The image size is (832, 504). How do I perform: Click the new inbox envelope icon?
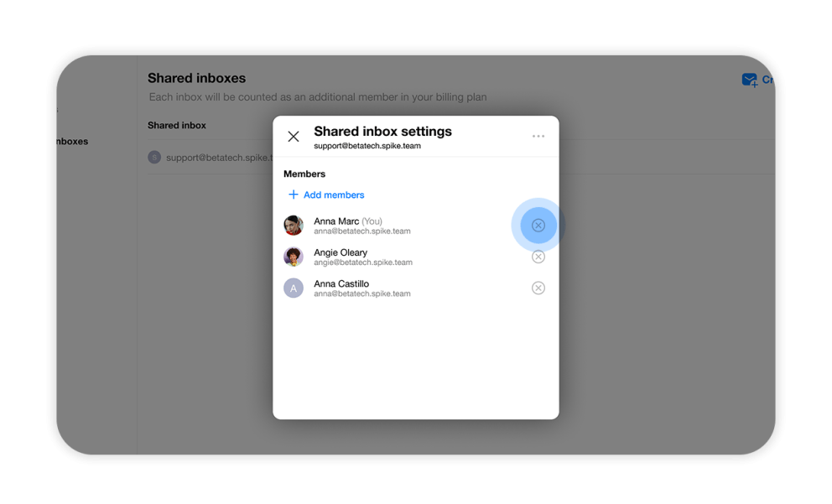pyautogui.click(x=749, y=80)
